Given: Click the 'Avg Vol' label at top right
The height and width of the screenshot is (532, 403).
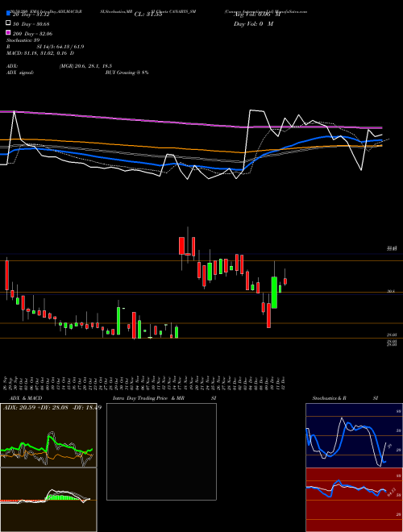Looking at the screenshot, I should click(257, 15).
